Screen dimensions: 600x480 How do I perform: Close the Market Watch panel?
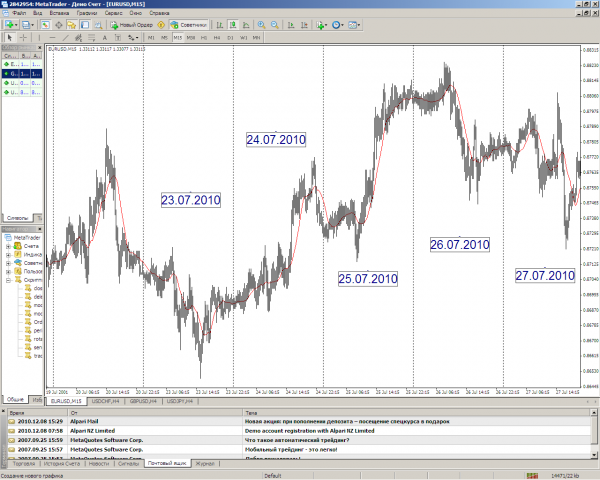click(x=39, y=47)
